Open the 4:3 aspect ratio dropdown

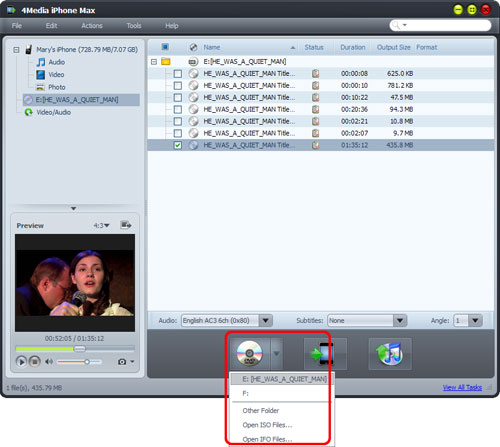tap(101, 226)
